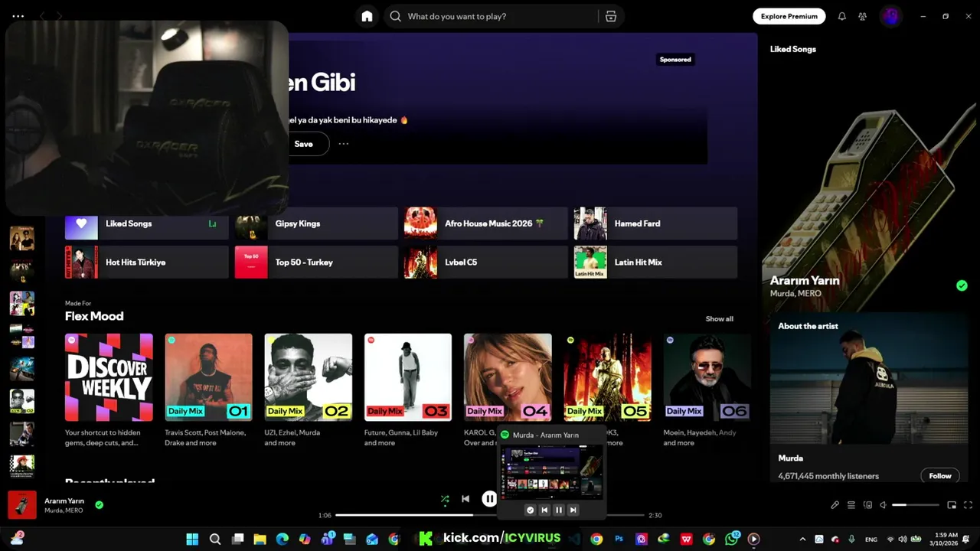
Task: Open Friend Activity icon
Action: (x=863, y=16)
